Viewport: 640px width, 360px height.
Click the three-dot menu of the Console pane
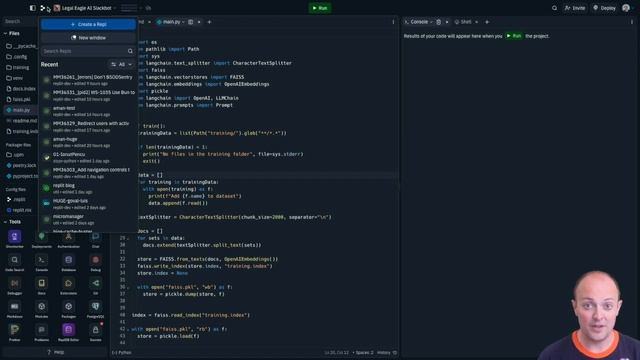632,22
